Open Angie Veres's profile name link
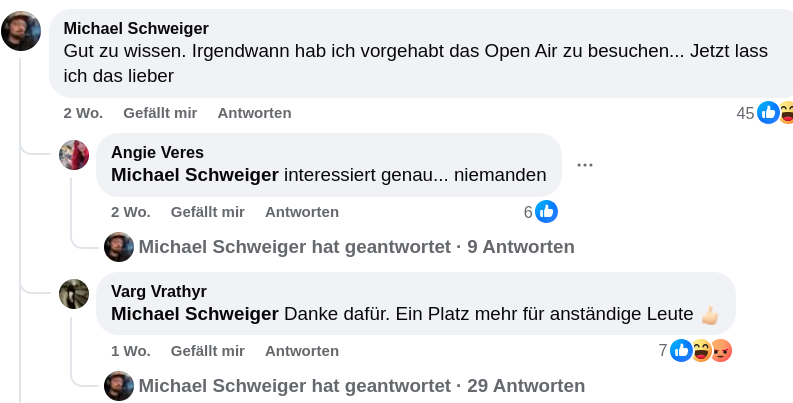 point(157,152)
